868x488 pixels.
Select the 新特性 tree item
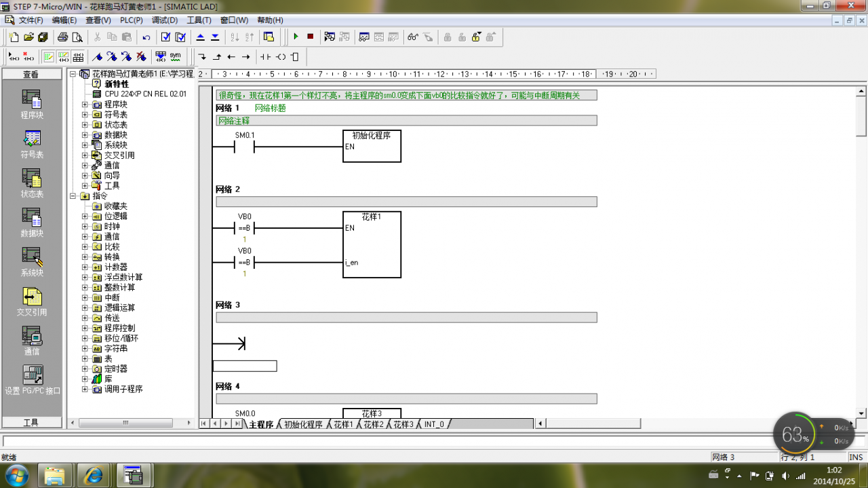tap(116, 84)
